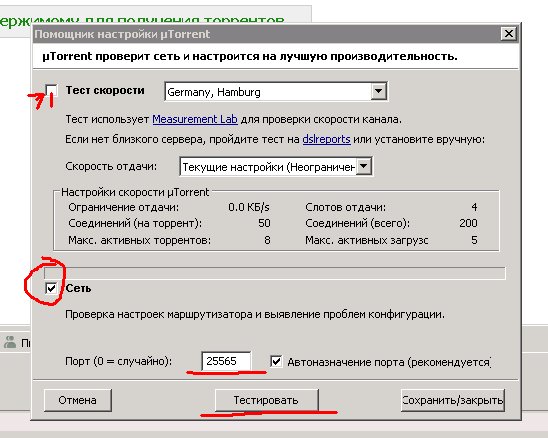This screenshot has height=438, width=548.
Task: Uncheck the Сеть checkbox
Action: (51, 288)
